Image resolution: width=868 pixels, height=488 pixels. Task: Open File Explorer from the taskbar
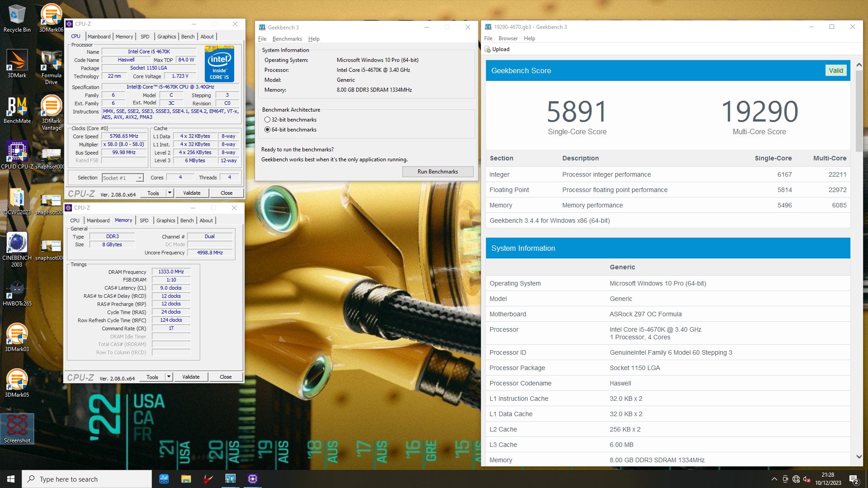point(186,479)
